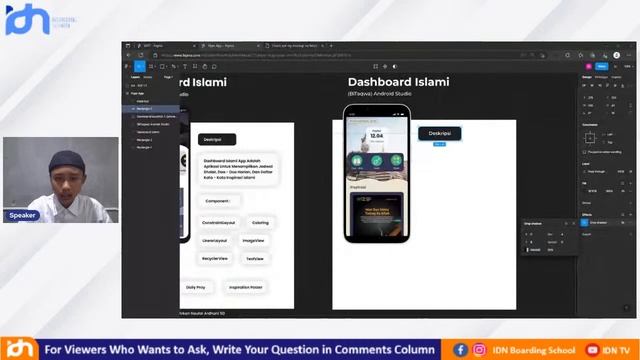Select the highlighted Rectangle layer row
This screenshot has height=360, width=640.
click(151, 109)
